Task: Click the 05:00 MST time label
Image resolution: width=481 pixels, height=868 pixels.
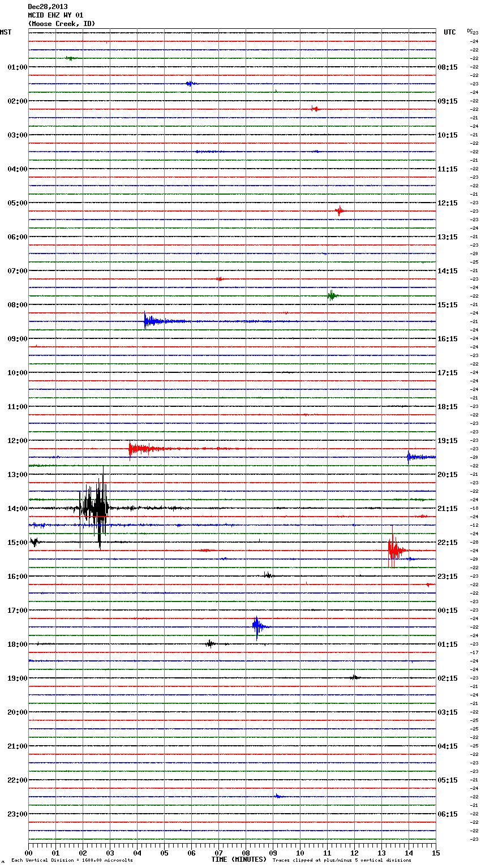Action: (x=18, y=203)
